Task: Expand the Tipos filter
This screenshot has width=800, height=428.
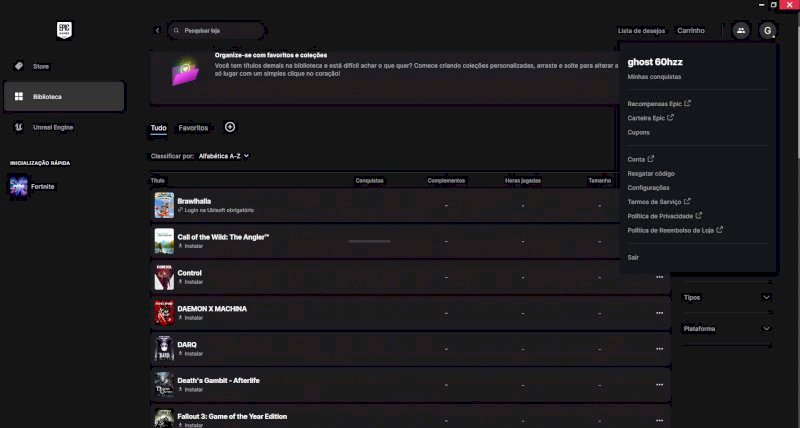Action: tap(727, 297)
